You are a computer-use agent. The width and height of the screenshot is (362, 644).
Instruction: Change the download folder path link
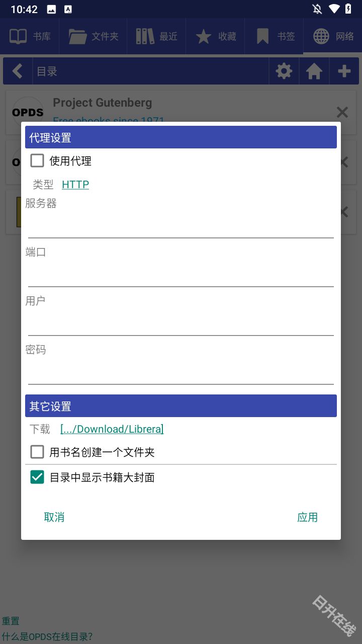[112, 429]
